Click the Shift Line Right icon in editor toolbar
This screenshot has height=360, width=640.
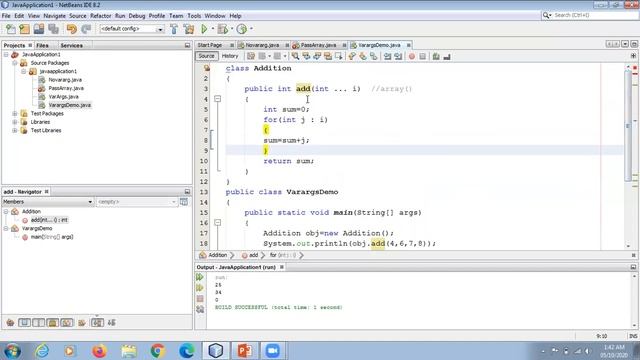[398, 56]
